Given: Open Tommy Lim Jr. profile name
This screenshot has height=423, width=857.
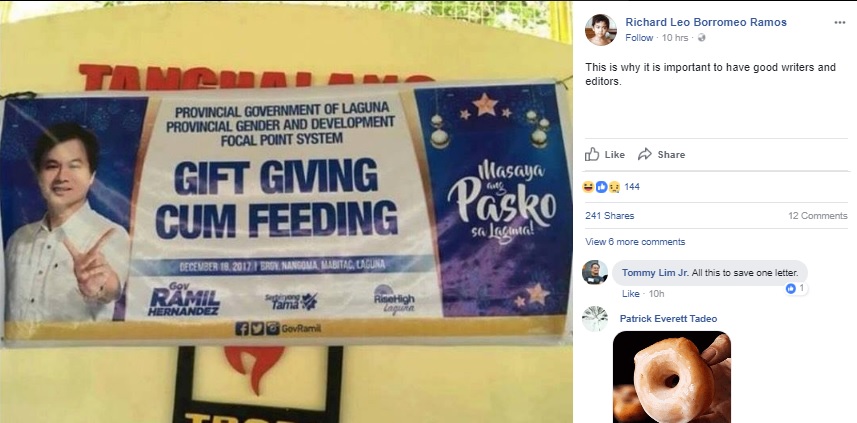Looking at the screenshot, I should 655,273.
